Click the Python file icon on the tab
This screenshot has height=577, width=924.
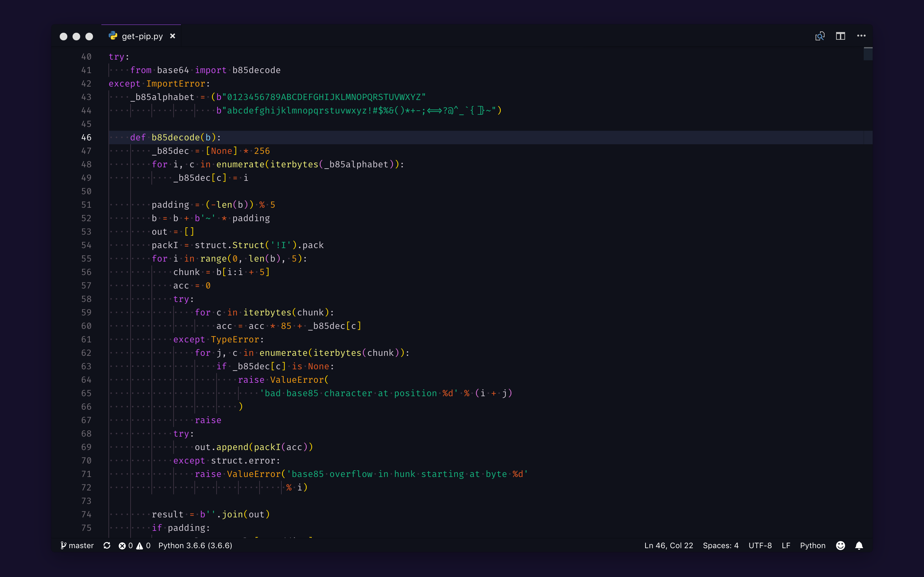(x=113, y=36)
